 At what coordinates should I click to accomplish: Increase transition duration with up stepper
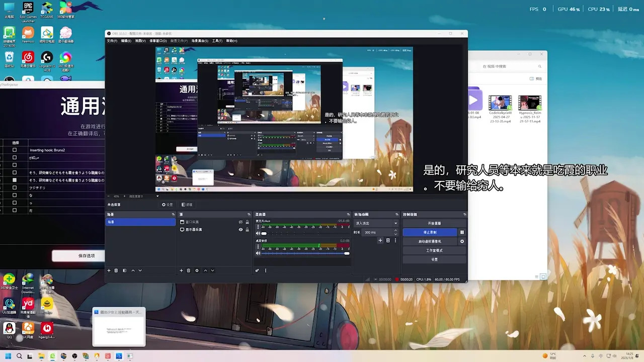click(395, 231)
